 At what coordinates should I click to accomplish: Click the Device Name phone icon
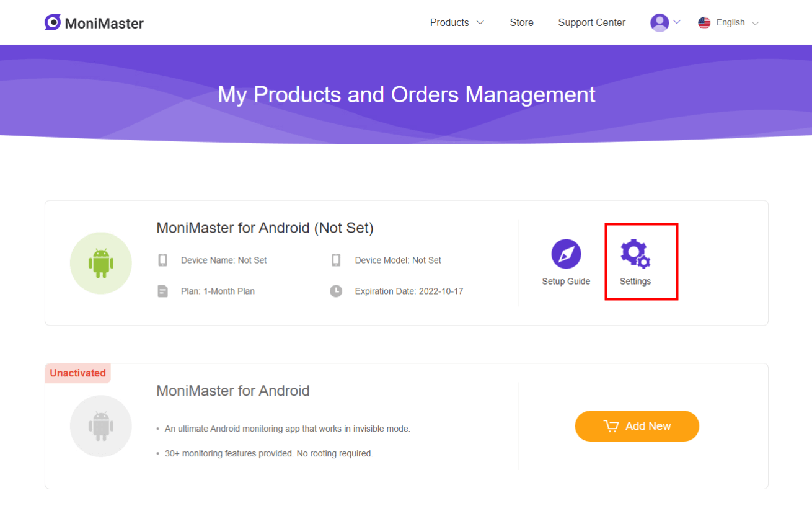[163, 260]
